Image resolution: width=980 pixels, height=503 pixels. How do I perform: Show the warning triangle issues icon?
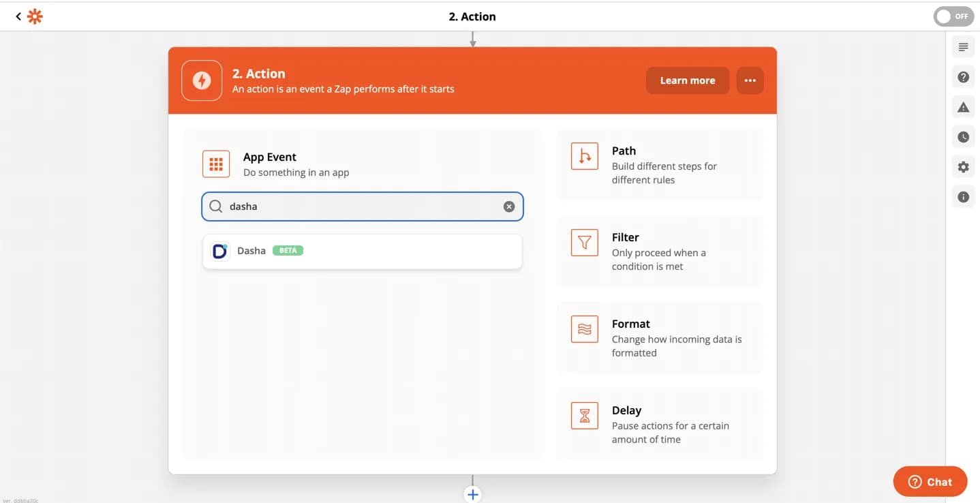click(x=963, y=107)
